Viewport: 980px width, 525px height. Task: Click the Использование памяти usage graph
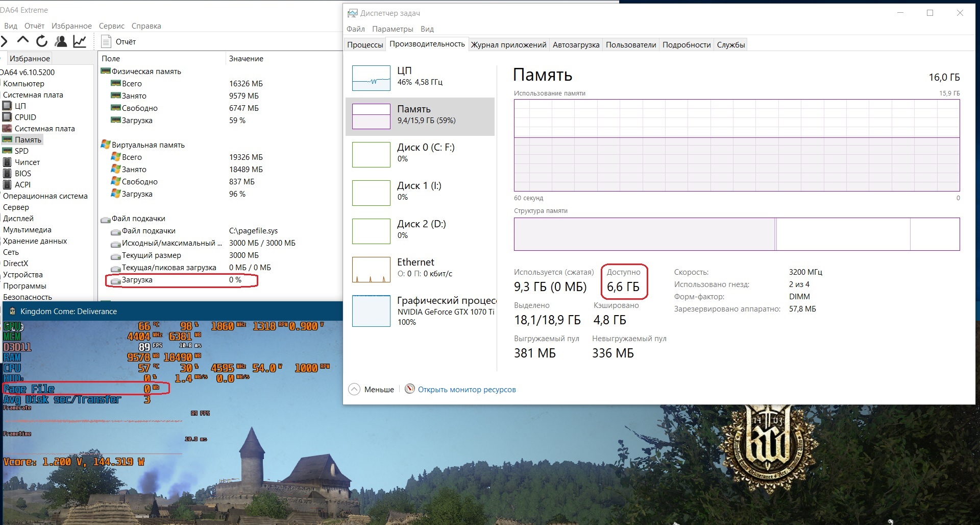tap(737, 145)
